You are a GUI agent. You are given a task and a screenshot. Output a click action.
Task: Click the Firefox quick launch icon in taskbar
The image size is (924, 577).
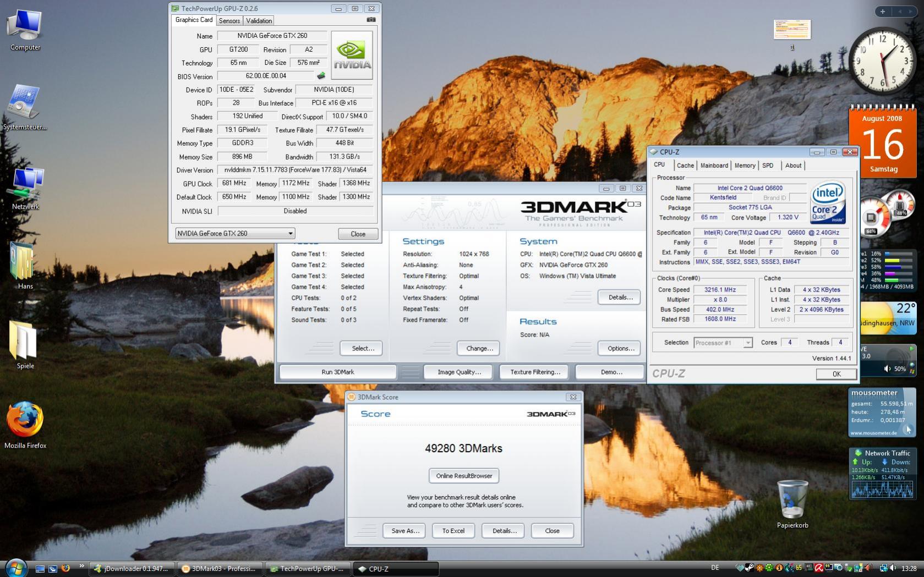coord(65,568)
